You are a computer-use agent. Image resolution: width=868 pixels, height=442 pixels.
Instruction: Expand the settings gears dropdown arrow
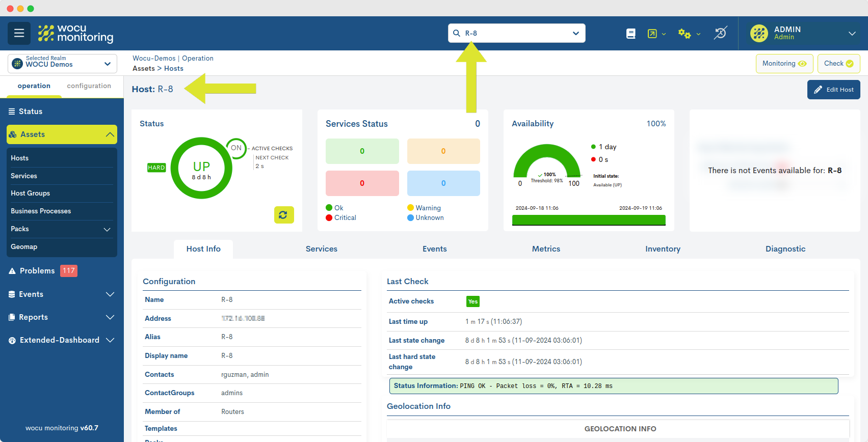pos(698,34)
